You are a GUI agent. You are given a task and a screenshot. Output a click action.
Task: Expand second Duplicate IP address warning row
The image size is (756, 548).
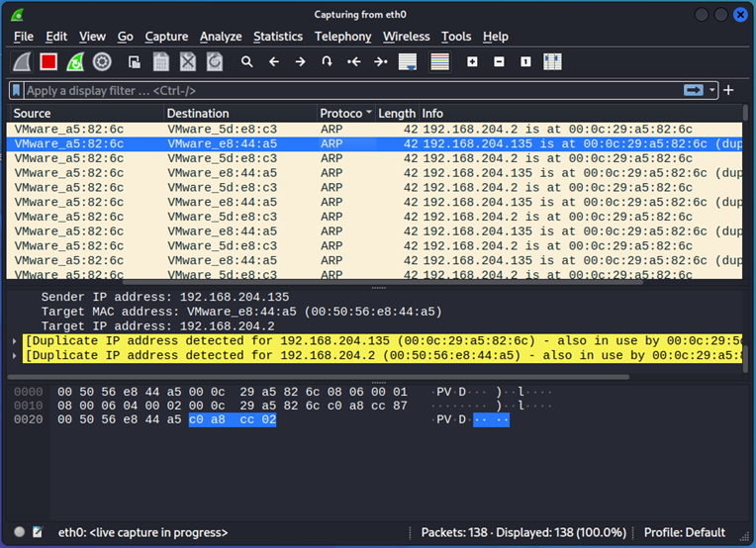[14, 355]
